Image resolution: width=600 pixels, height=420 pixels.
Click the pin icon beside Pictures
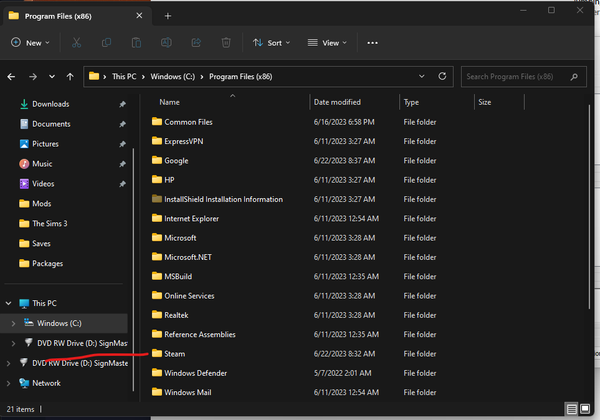(x=122, y=144)
